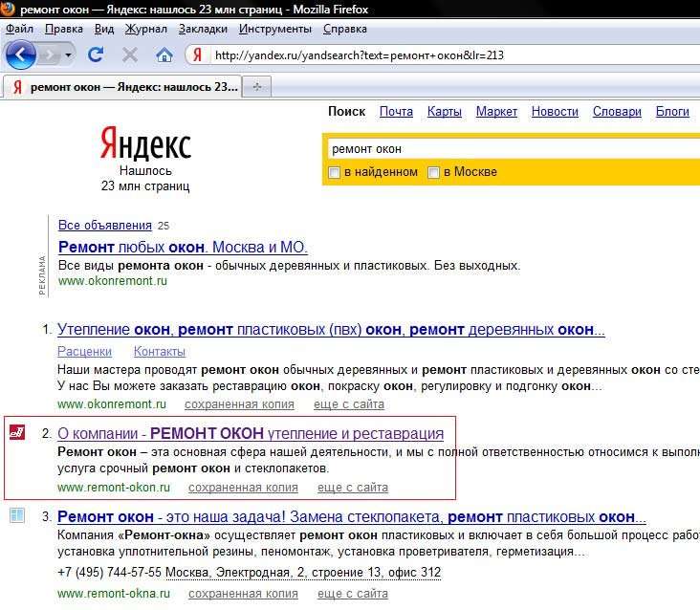This screenshot has height=610, width=700.
Task: Click www.okonremont.ru under result 1
Action: tap(112, 404)
